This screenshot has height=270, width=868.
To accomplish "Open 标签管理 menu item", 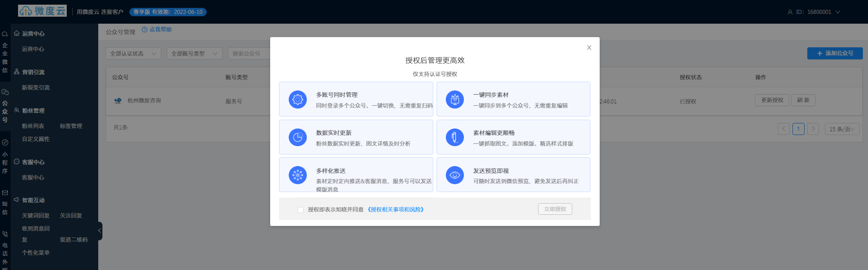I will pos(71,126).
